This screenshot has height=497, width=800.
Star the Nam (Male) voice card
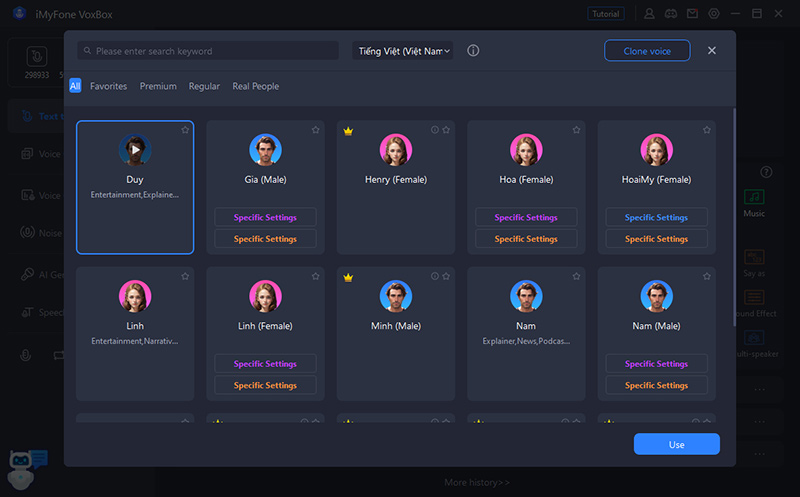pyautogui.click(x=707, y=277)
